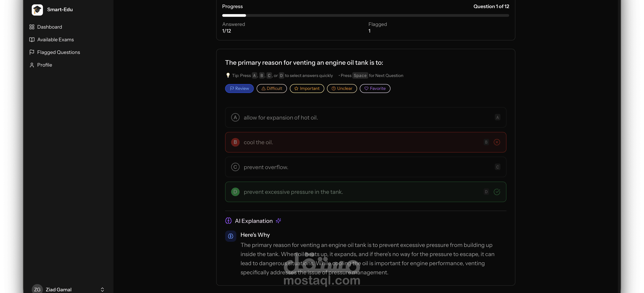Open Flagged Questions from sidebar
The height and width of the screenshot is (293, 644).
click(x=59, y=52)
